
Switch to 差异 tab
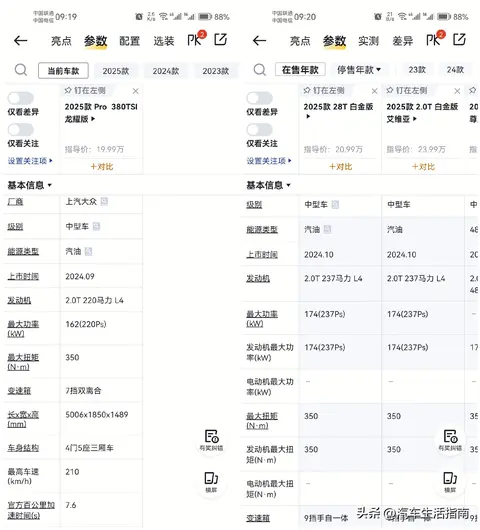pyautogui.click(x=402, y=41)
